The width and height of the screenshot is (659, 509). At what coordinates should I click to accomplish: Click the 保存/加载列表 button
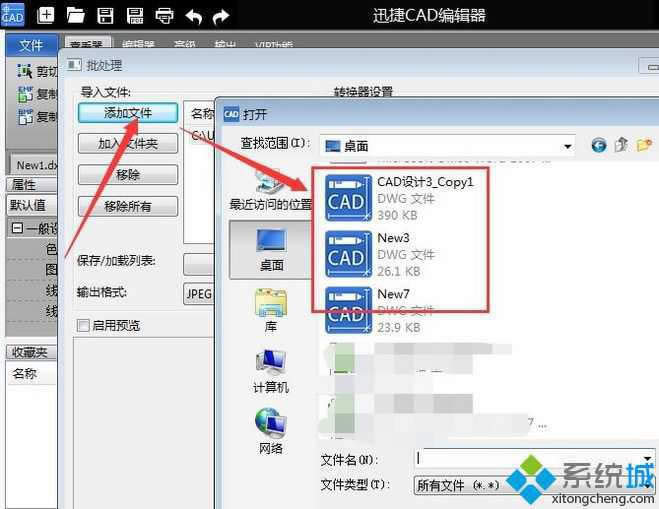tap(198, 264)
